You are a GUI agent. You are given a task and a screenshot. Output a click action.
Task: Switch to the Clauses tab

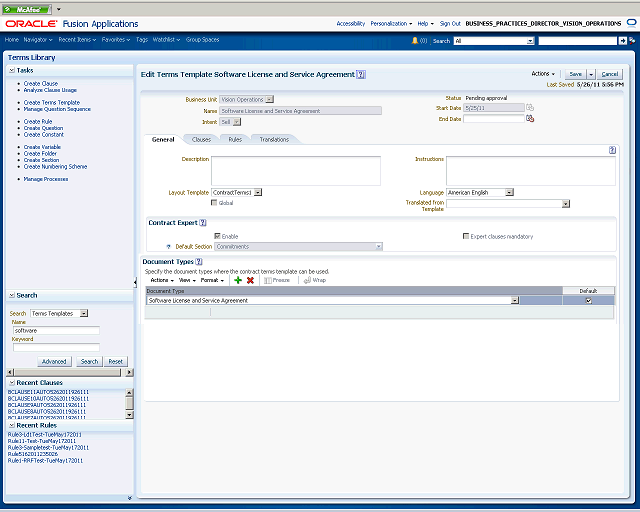point(201,140)
